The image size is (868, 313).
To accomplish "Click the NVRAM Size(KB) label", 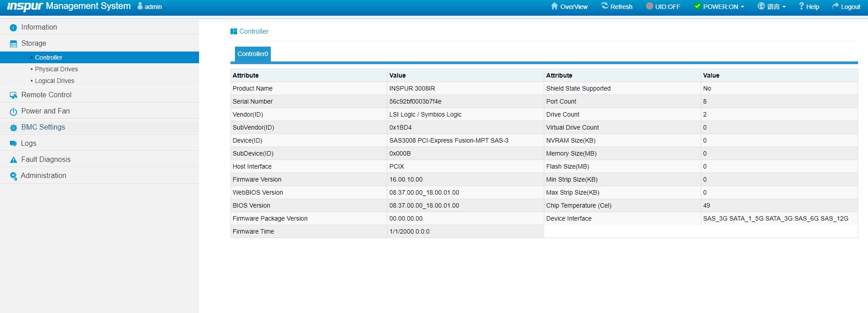I will click(x=571, y=140).
